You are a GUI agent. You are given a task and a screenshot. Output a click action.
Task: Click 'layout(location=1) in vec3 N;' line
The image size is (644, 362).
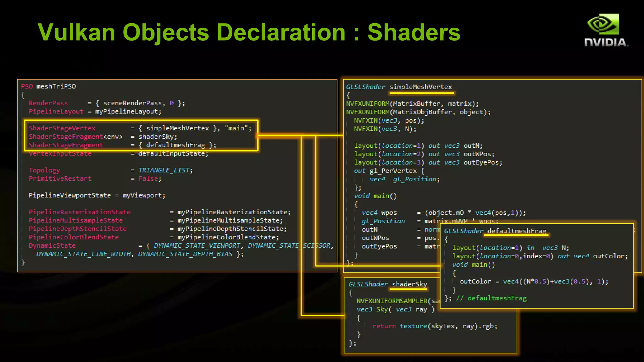click(510, 248)
